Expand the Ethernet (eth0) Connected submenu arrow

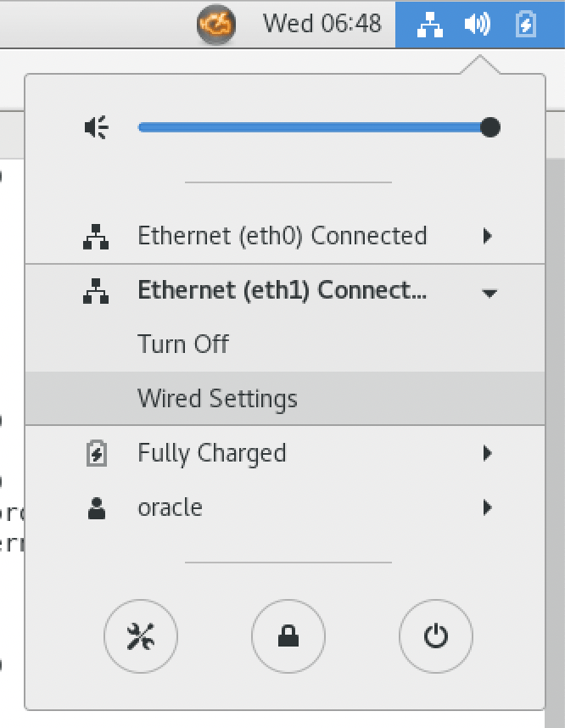487,236
